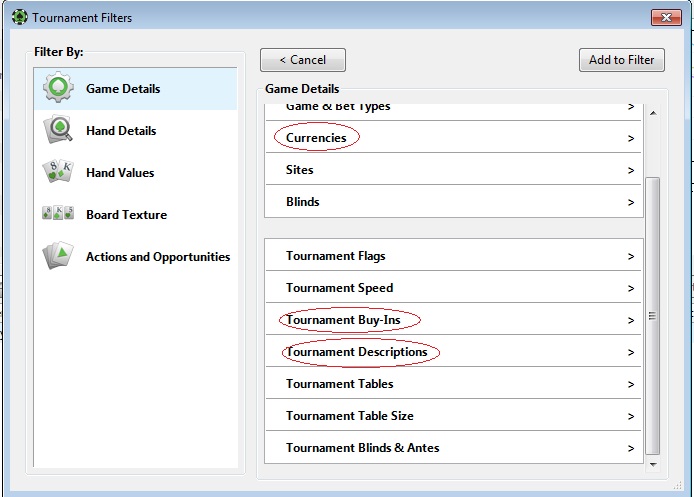Viewport: 694px width, 497px height.
Task: Open the Sites filter row
Action: (x=454, y=170)
